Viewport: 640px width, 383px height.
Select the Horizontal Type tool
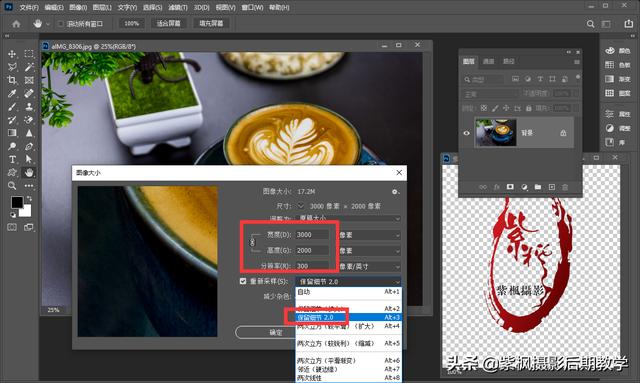(12, 159)
